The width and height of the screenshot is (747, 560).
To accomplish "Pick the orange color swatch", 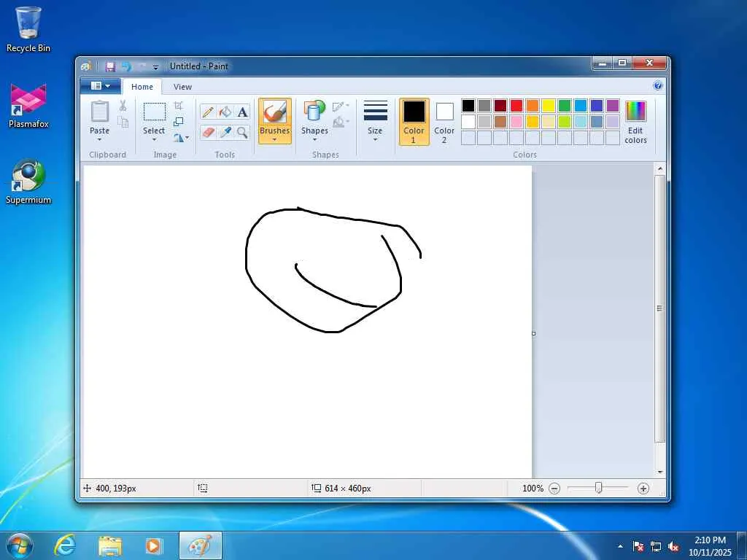I will pos(533,106).
